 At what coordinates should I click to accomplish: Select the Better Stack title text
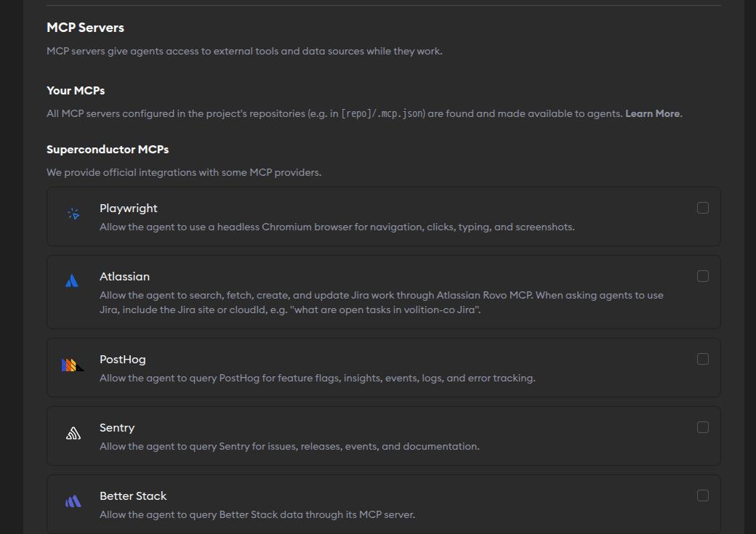(133, 496)
